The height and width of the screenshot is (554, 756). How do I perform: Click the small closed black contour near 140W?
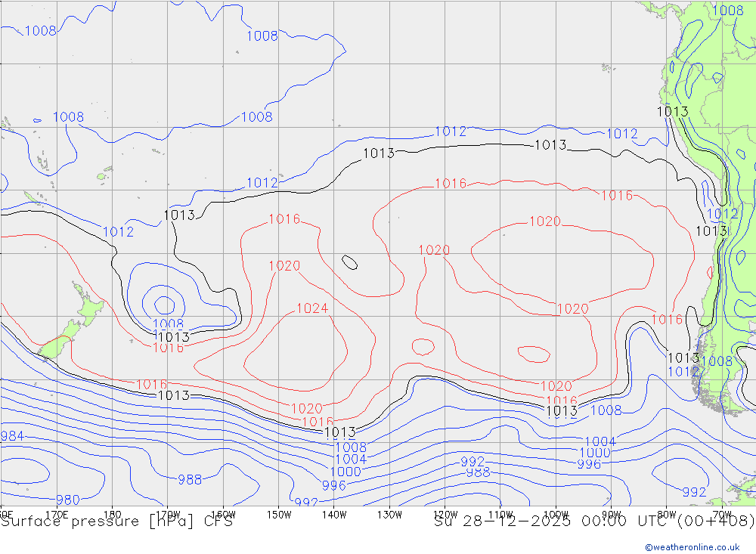[x=349, y=262]
